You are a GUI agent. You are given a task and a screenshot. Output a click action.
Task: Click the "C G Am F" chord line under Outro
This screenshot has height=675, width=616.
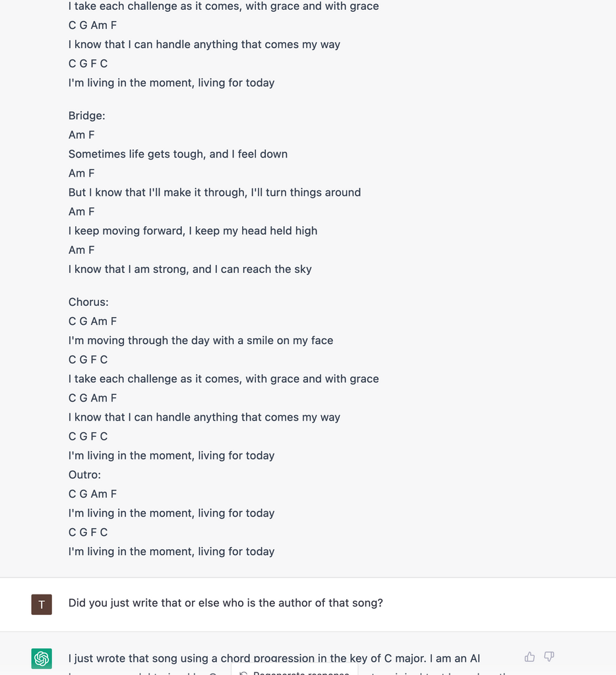point(92,494)
